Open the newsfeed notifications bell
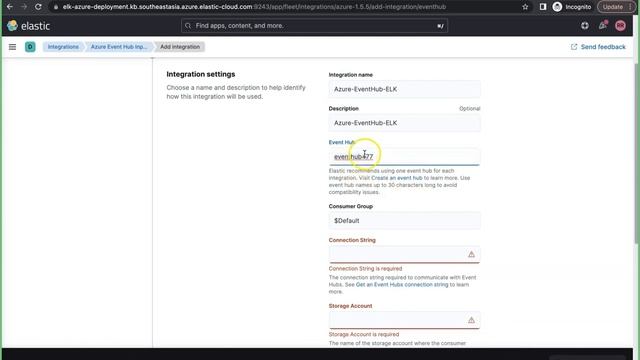The image size is (640, 360). click(602, 26)
